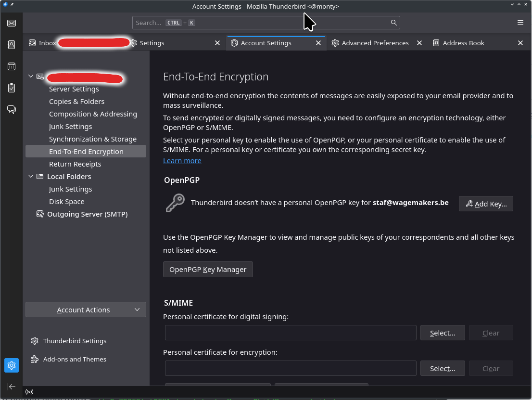
Task: Open the OpenPGP Key Manager
Action: pyautogui.click(x=208, y=270)
